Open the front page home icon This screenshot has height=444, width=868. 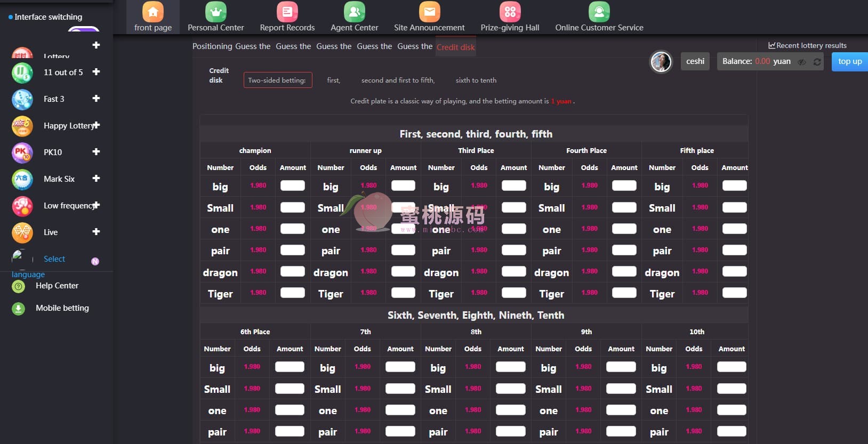153,12
